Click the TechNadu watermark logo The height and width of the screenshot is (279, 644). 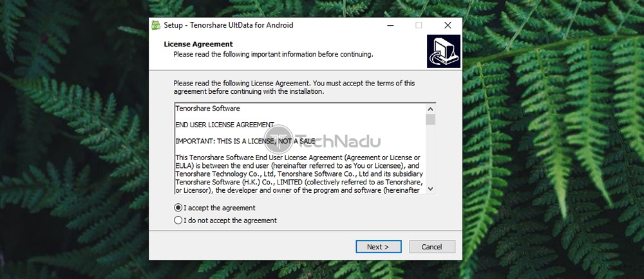coord(323,141)
